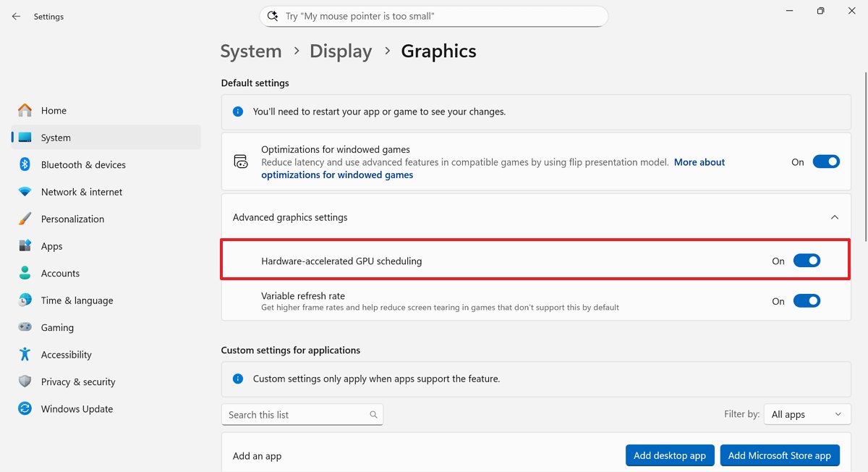
Task: Open Network & internet settings
Action: [81, 191]
